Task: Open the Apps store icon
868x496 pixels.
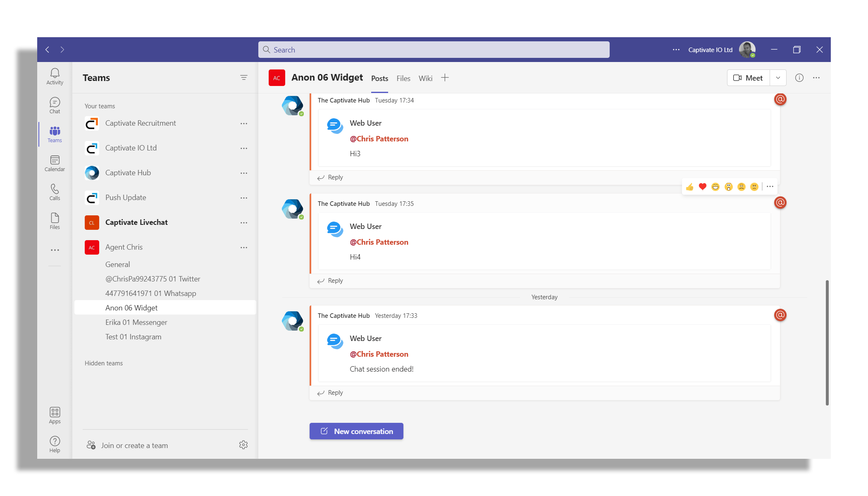Action: coord(55,415)
